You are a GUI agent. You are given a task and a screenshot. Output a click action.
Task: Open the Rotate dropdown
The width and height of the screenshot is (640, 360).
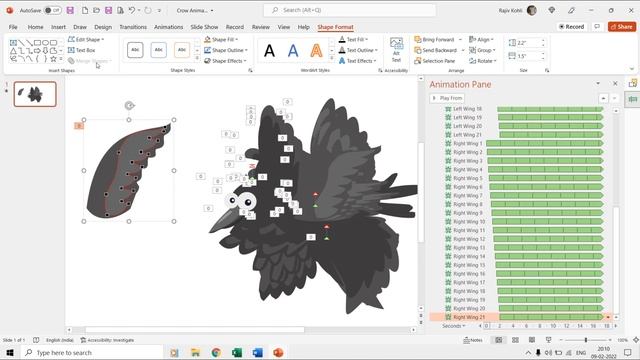483,61
